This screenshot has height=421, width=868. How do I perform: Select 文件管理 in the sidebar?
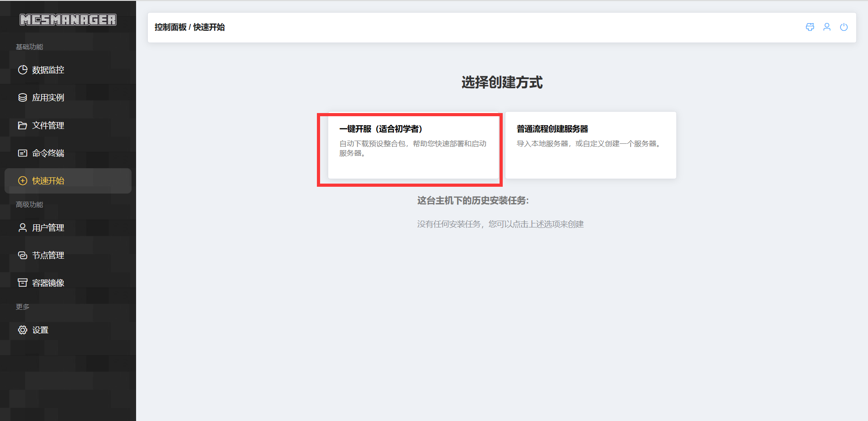point(68,125)
